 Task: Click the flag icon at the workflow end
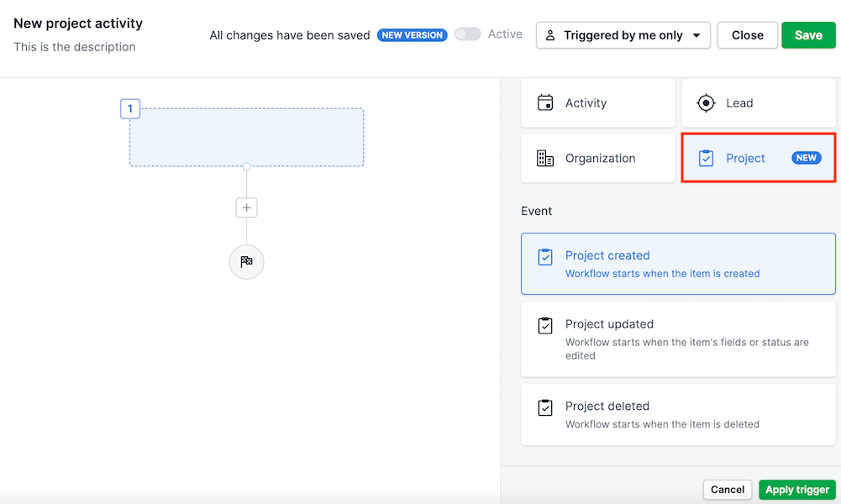tap(246, 262)
